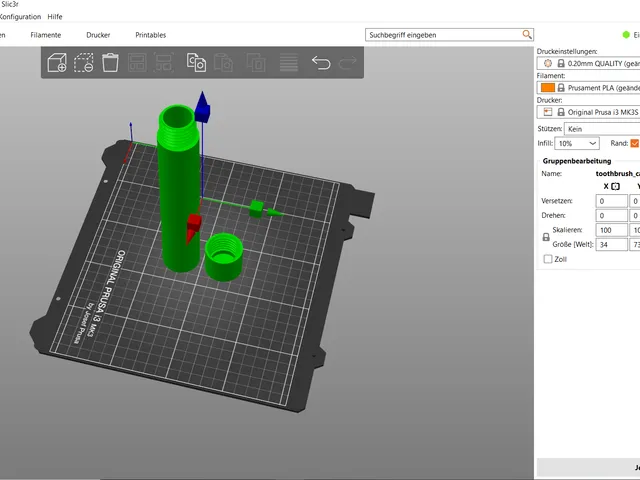Viewport: 640px width, 480px height.
Task: Click the green status dot top right
Action: 626,35
